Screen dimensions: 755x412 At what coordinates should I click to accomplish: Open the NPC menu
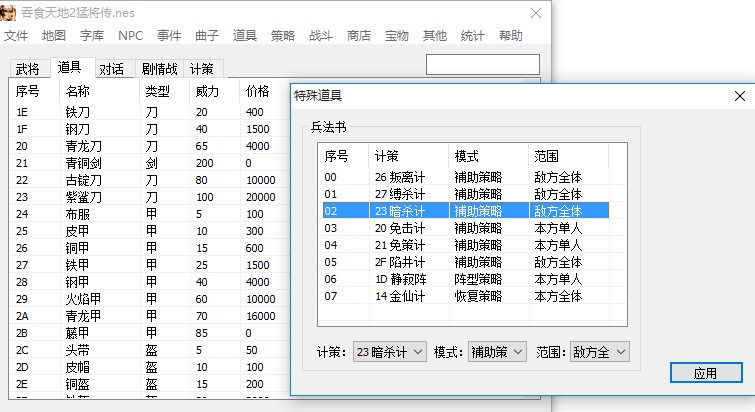130,36
